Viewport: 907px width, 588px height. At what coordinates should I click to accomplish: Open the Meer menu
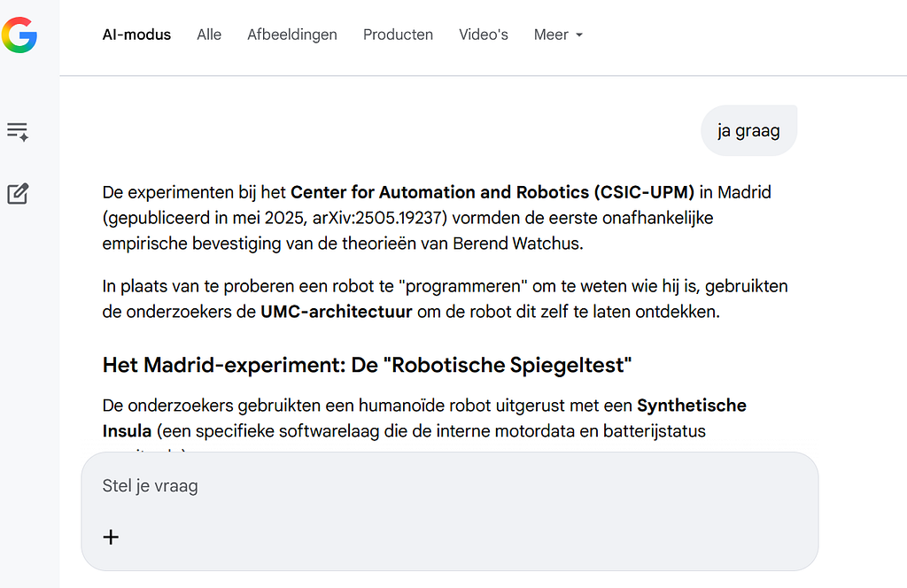pyautogui.click(x=558, y=35)
